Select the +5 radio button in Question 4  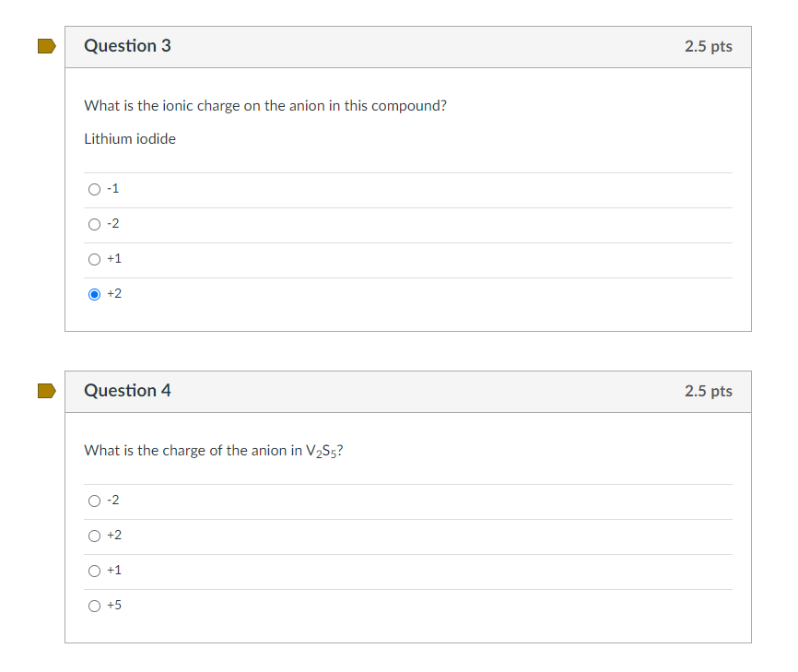tap(95, 606)
